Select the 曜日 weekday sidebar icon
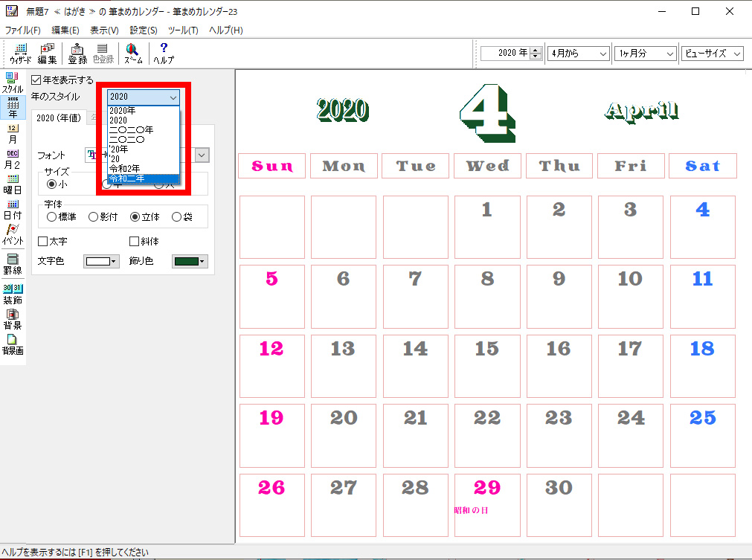The image size is (752, 560). (13, 184)
